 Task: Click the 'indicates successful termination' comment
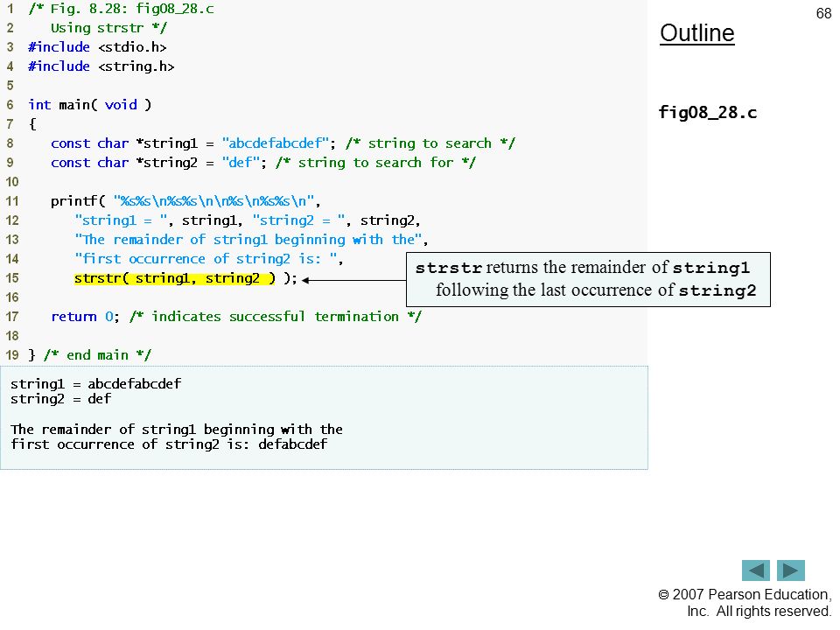276,317
